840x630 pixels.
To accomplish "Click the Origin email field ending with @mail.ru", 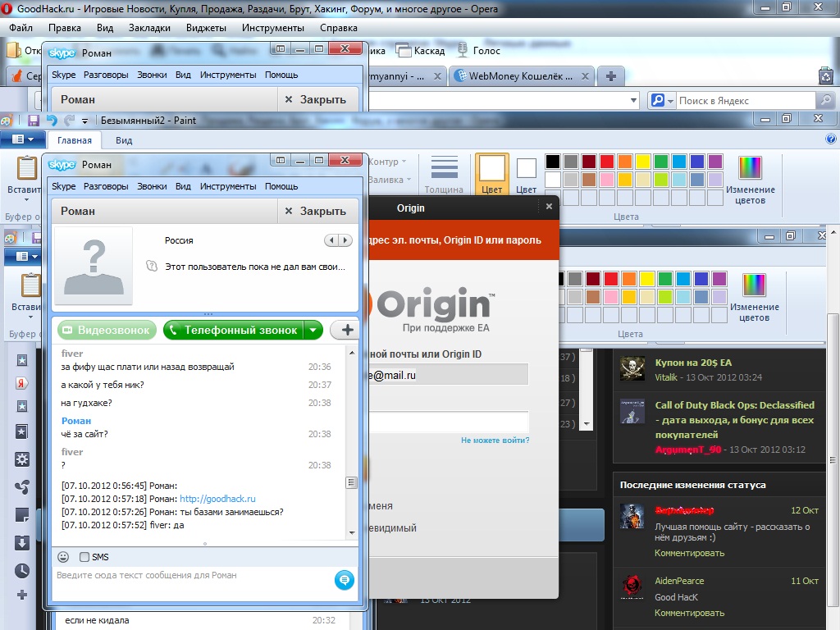I will [x=448, y=375].
